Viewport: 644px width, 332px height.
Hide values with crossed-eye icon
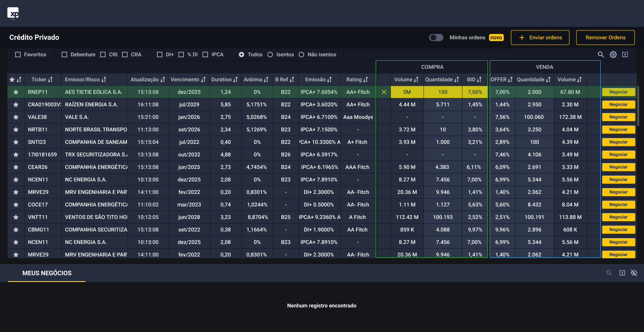click(634, 273)
